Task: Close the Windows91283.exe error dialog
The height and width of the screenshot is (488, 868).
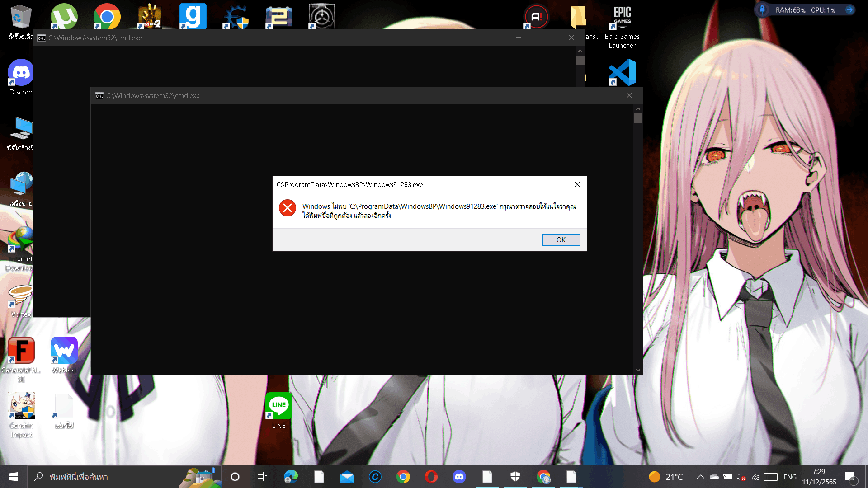Action: click(577, 184)
